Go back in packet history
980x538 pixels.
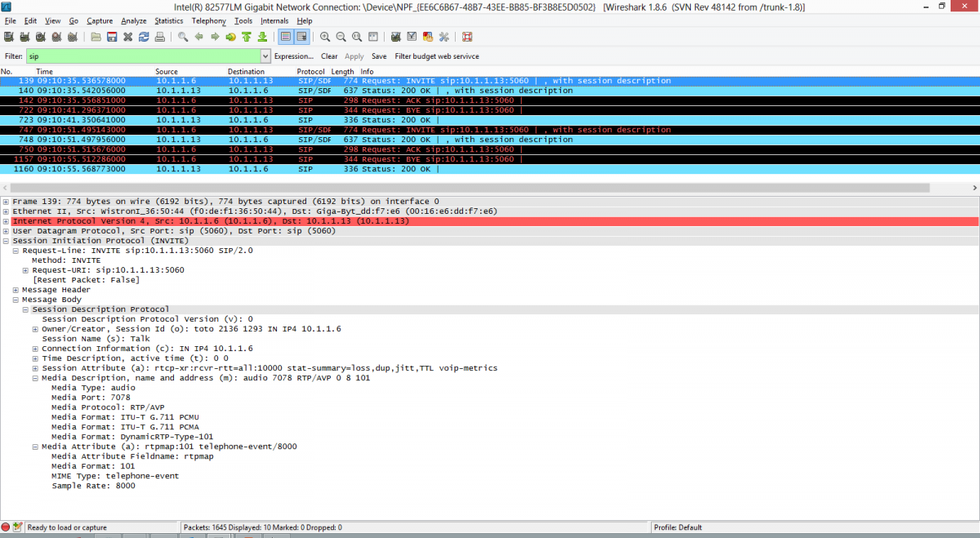(x=199, y=37)
